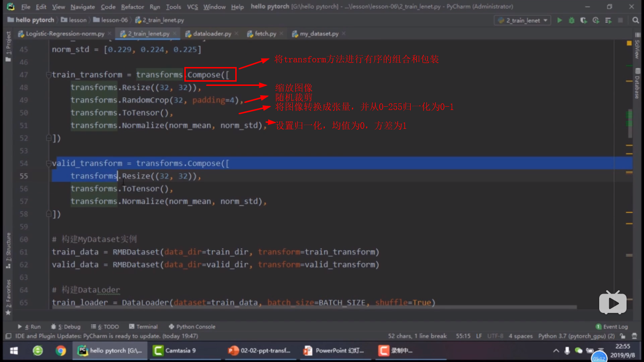Run the 2_train_lenet configuration
This screenshot has height=362, width=644.
(560, 20)
